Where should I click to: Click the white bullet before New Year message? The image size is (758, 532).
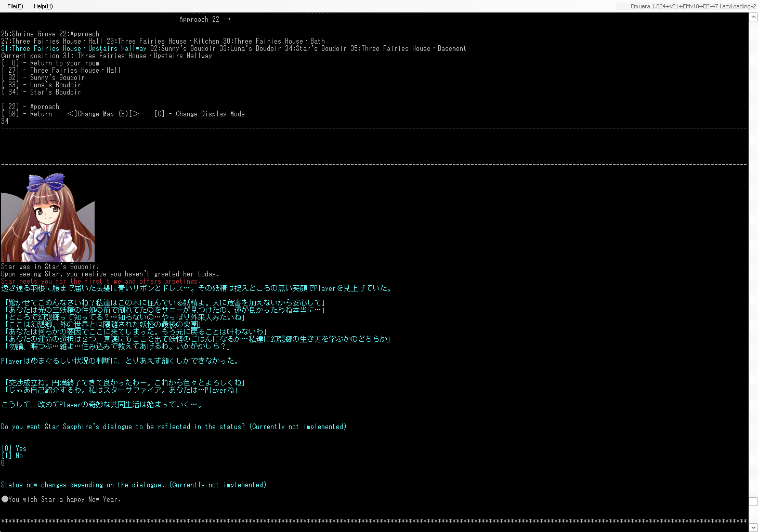[x=5, y=499]
